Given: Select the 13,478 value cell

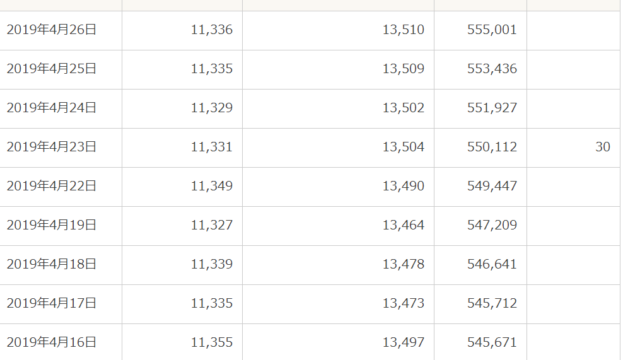Looking at the screenshot, I should [x=338, y=264].
